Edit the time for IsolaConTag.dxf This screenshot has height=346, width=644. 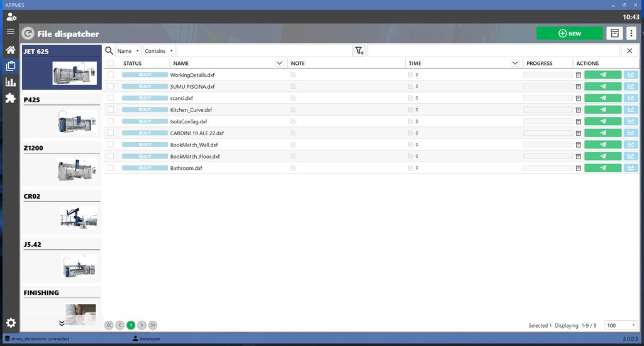[x=410, y=121]
